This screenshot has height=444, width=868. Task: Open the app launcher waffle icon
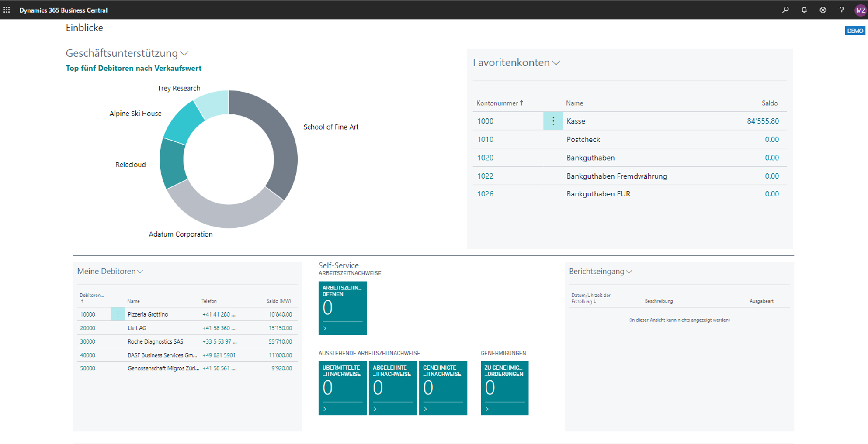point(7,10)
